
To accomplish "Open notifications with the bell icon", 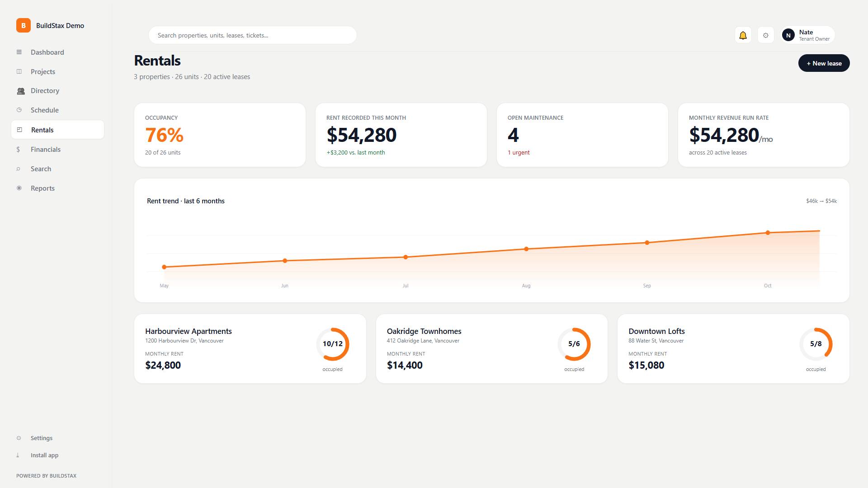I will pos(743,35).
